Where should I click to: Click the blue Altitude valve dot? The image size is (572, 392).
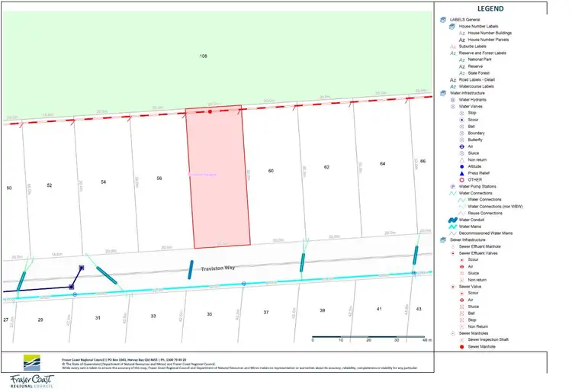(461, 167)
